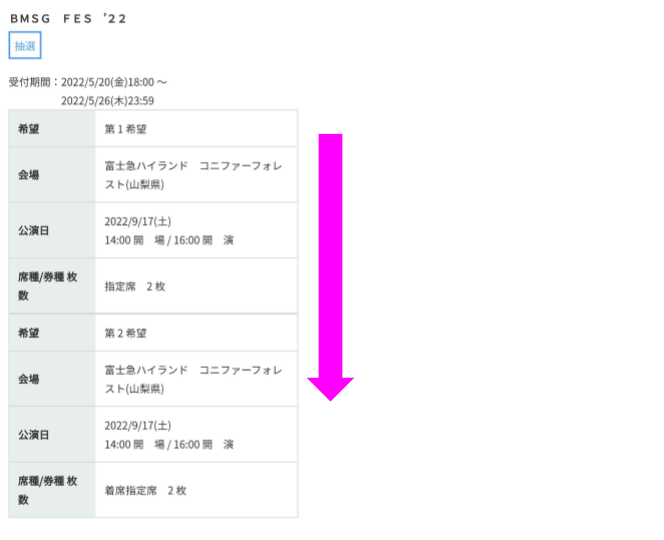Click the 着席指定席 2枚 cell
This screenshot has width=664, height=540.
click(x=196, y=490)
